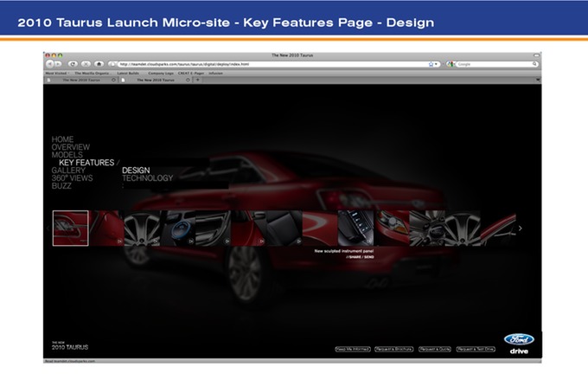Go to HOME in site navigation
The width and height of the screenshot is (588, 380).
(62, 139)
